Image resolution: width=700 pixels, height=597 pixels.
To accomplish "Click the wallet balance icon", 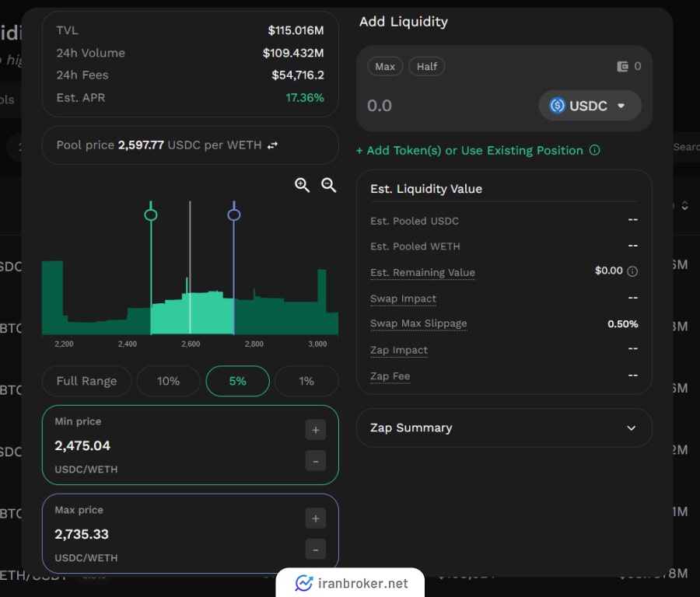I will pos(622,67).
